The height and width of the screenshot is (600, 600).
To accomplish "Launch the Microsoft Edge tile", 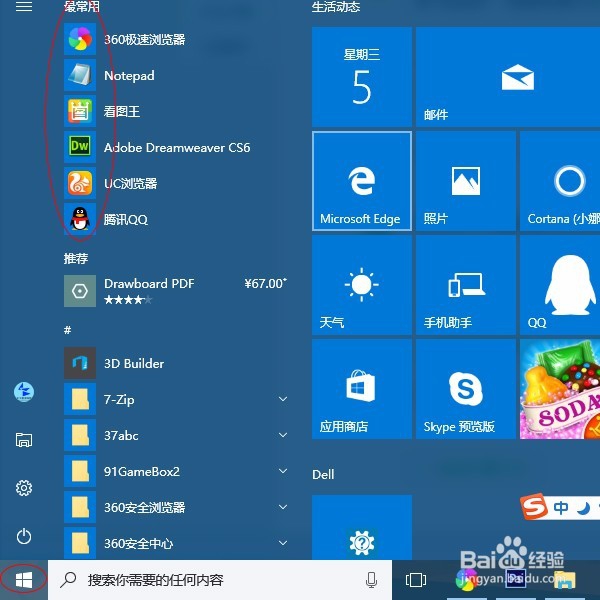I will tap(362, 181).
